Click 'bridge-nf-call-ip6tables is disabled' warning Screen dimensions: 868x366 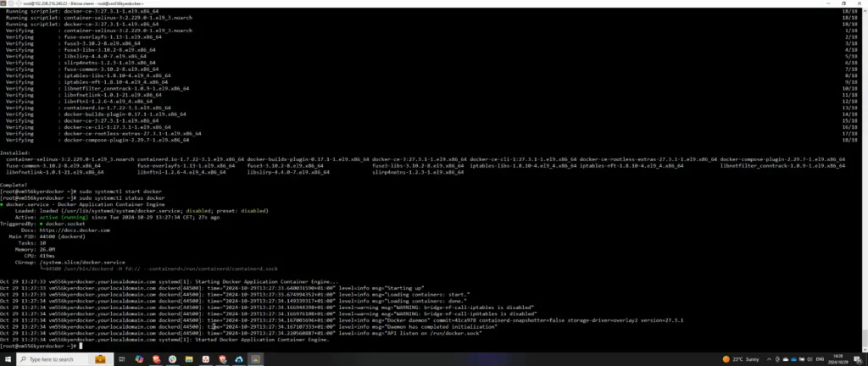[479, 314]
